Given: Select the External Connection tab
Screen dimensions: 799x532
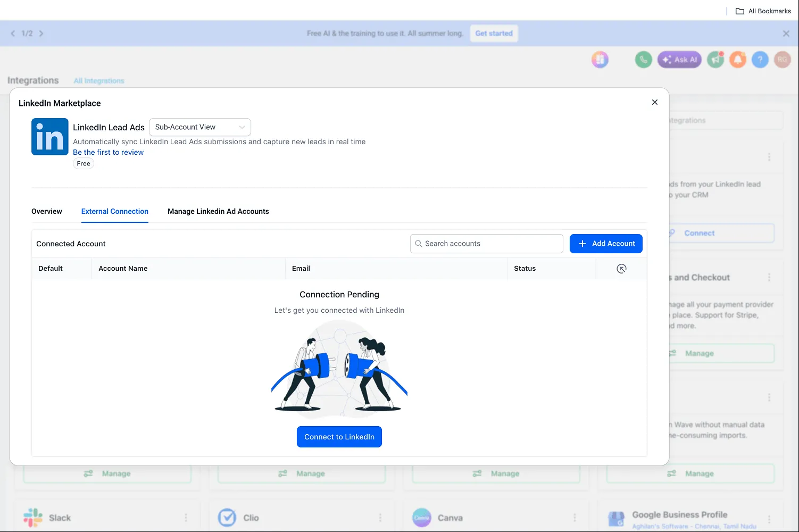Looking at the screenshot, I should click(115, 211).
